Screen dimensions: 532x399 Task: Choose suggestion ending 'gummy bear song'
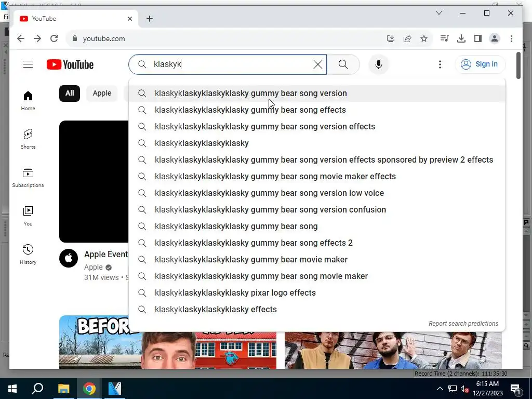click(317, 227)
